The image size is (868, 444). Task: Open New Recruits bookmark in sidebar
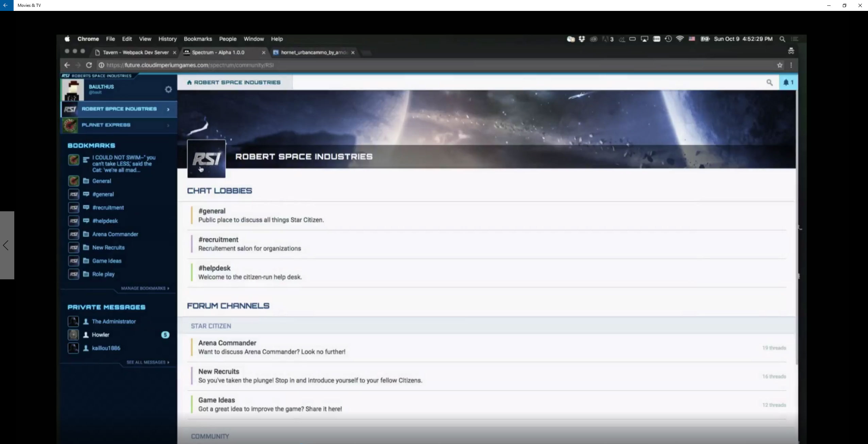pos(108,247)
